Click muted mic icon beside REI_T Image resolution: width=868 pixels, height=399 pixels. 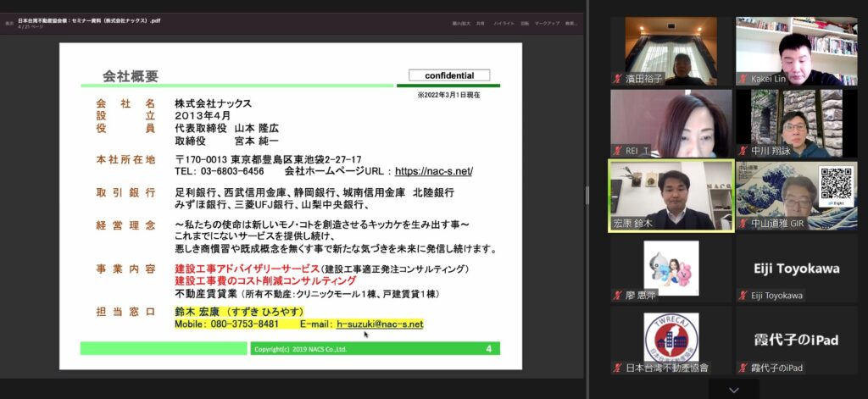pyautogui.click(x=618, y=151)
